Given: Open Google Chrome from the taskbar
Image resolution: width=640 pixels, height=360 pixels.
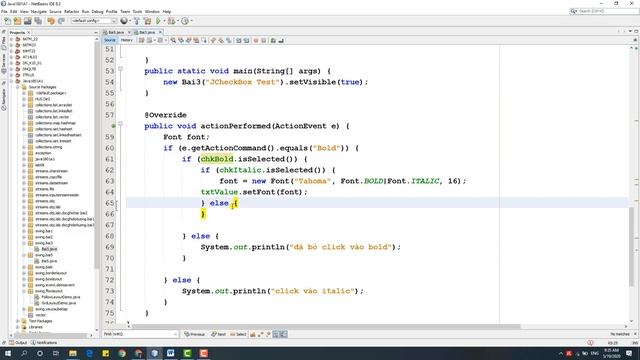Looking at the screenshot, I should pyautogui.click(x=122, y=353).
